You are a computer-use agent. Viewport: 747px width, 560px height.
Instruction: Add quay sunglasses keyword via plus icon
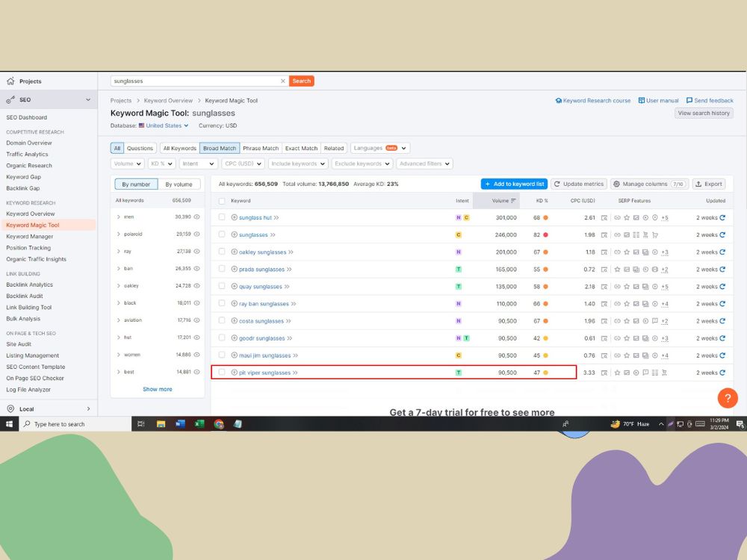[x=234, y=286]
